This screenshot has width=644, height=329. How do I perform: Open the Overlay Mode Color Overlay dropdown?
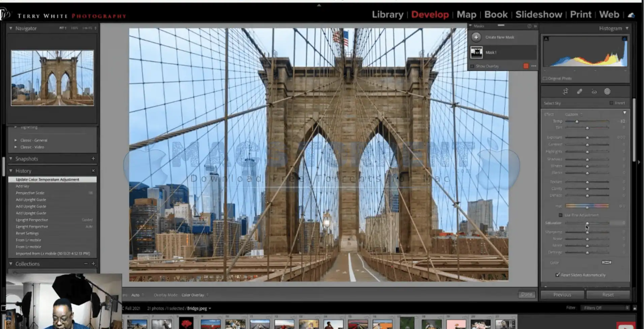click(x=195, y=295)
